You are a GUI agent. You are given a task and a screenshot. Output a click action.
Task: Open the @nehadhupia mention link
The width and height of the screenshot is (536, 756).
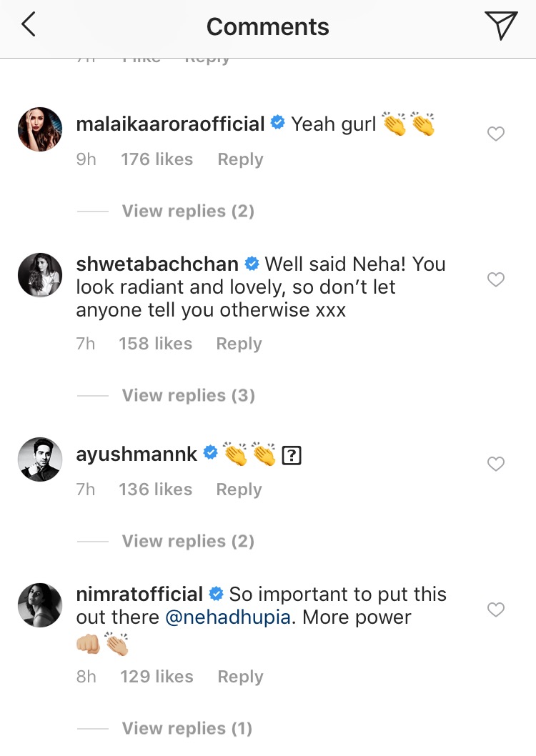click(x=228, y=617)
